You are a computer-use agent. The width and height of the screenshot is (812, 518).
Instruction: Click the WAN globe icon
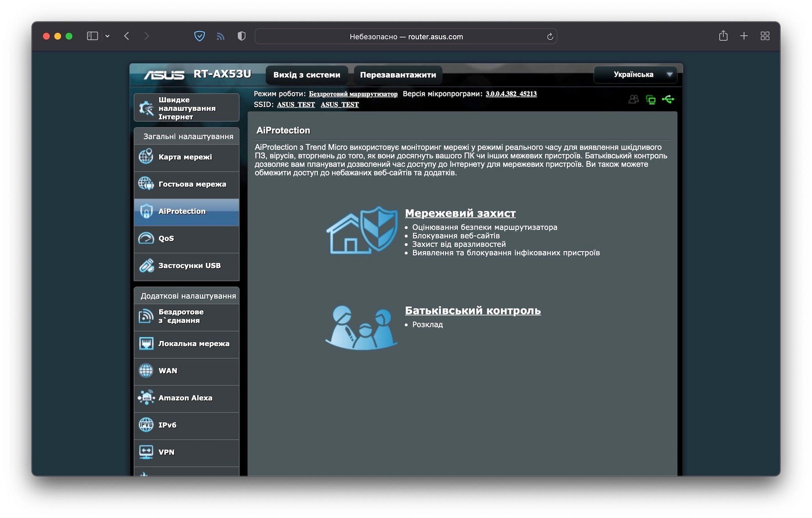146,370
